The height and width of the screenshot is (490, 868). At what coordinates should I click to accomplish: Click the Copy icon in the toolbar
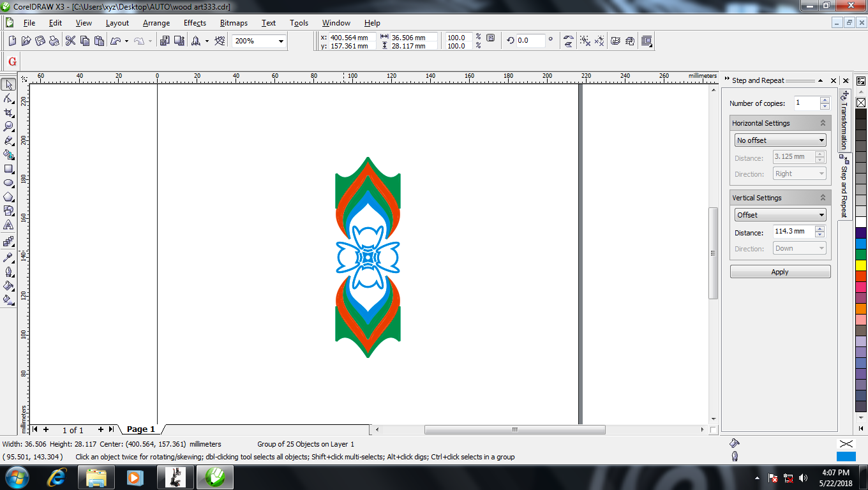click(x=85, y=41)
